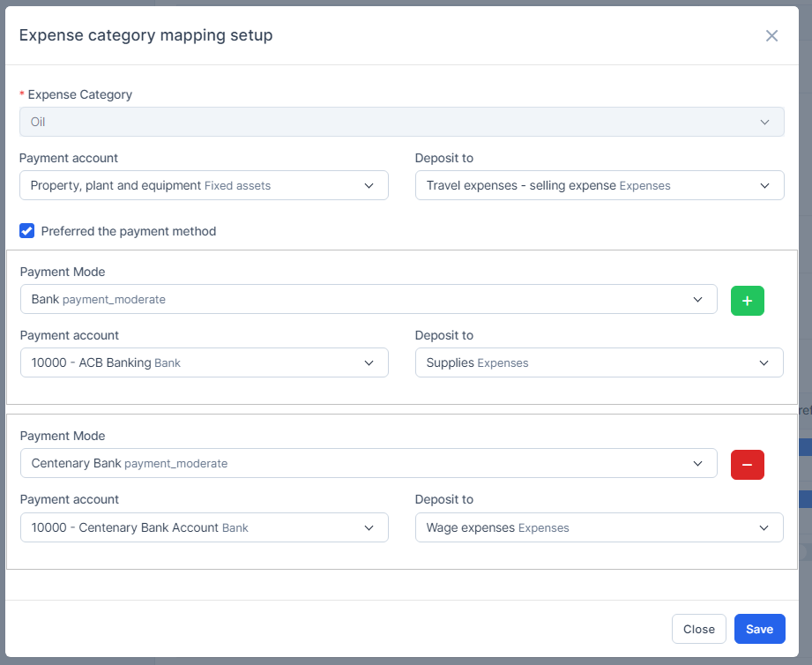Click chevron arrow in Centenary Bank mode field
This screenshot has width=812, height=665.
coord(697,463)
